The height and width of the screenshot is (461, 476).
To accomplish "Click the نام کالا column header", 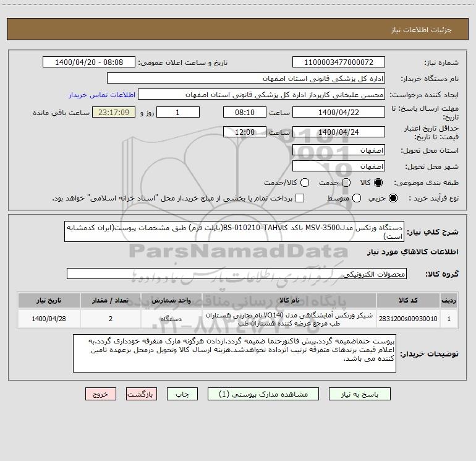I will pyautogui.click(x=289, y=300).
